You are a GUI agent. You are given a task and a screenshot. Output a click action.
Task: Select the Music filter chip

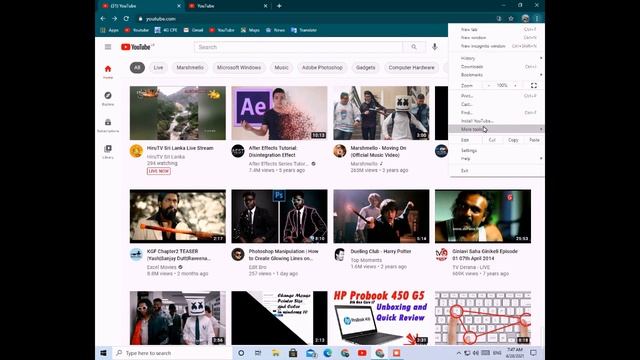(x=281, y=67)
